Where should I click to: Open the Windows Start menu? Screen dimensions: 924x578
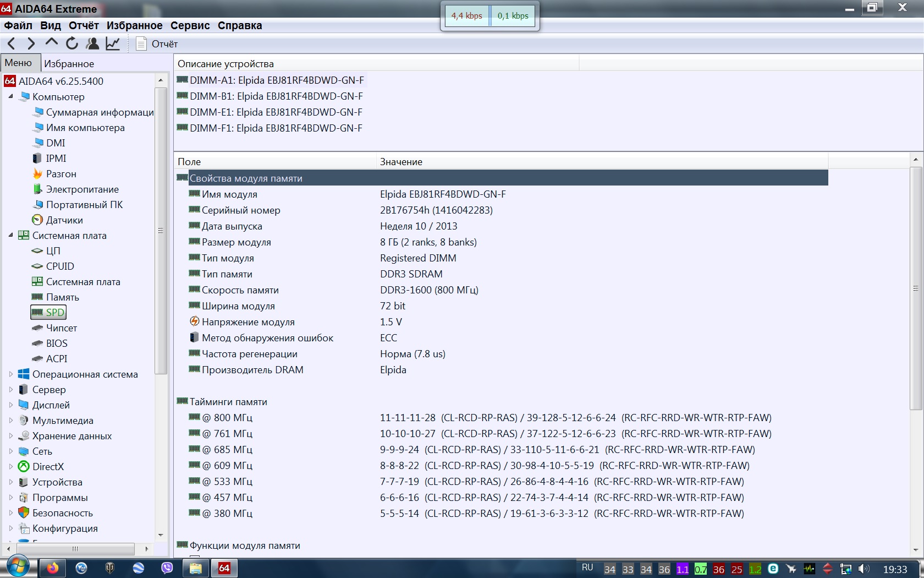click(18, 566)
